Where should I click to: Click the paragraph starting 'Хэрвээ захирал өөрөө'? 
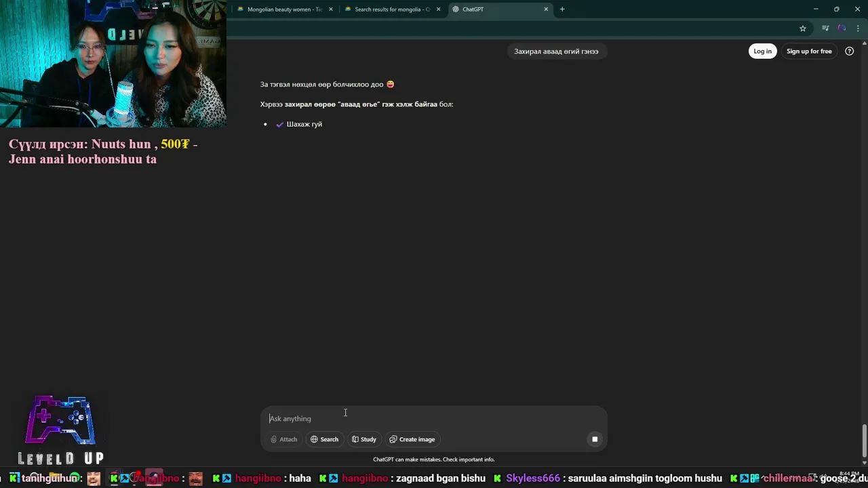(x=357, y=104)
